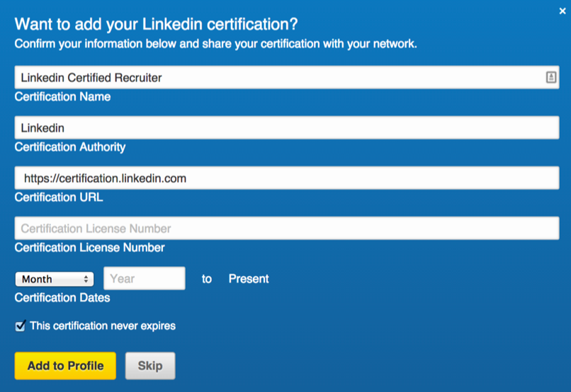571x392 pixels.
Task: Click the 'This certification never expires' label
Action: click(103, 325)
